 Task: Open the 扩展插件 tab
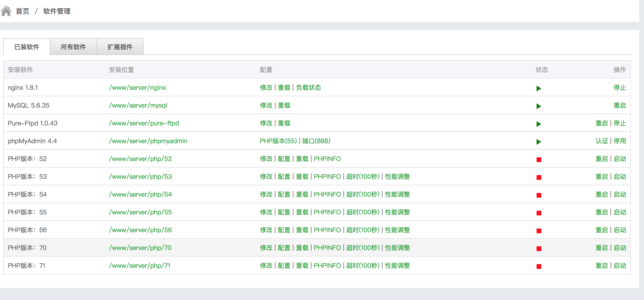pos(120,47)
